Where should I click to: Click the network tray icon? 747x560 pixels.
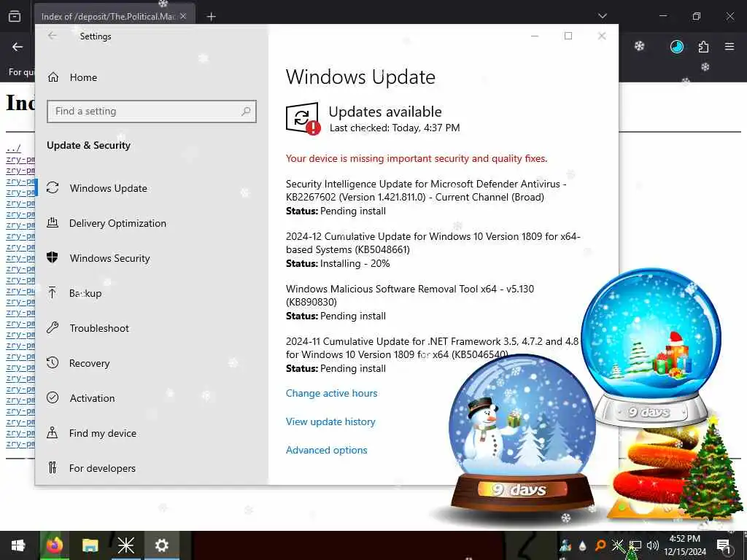[635, 545]
